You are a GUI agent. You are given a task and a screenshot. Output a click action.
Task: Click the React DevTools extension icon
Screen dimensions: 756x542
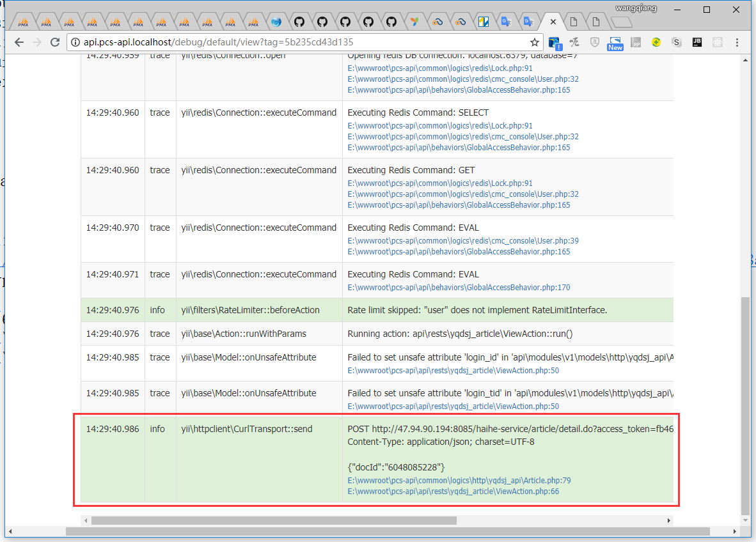coord(718,43)
